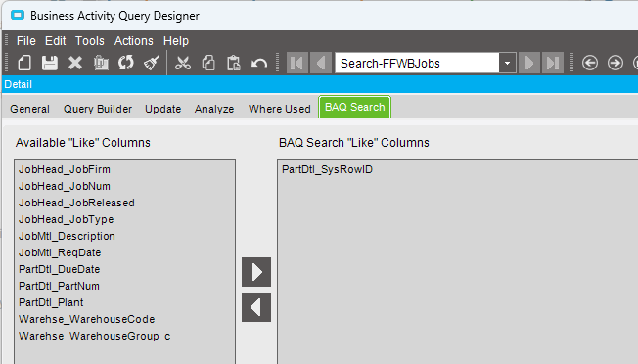638x364 pixels.
Task: Switch to the General tab
Action: point(29,109)
